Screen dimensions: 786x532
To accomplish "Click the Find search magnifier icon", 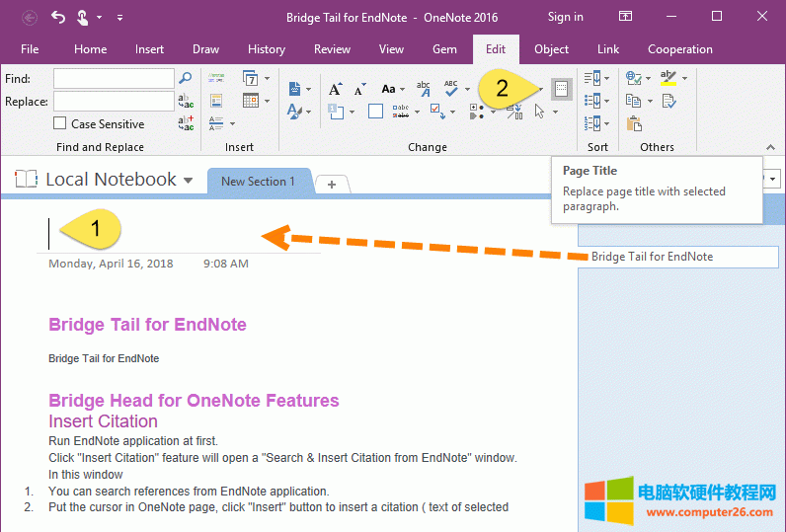I will pyautogui.click(x=185, y=78).
